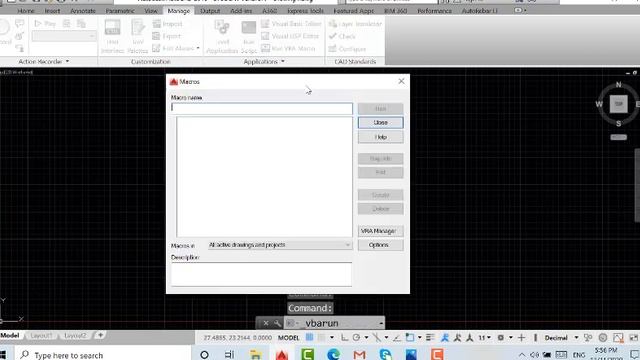Click the blue annotation visibility icon
This screenshot has height=360, width=640.
point(444,338)
